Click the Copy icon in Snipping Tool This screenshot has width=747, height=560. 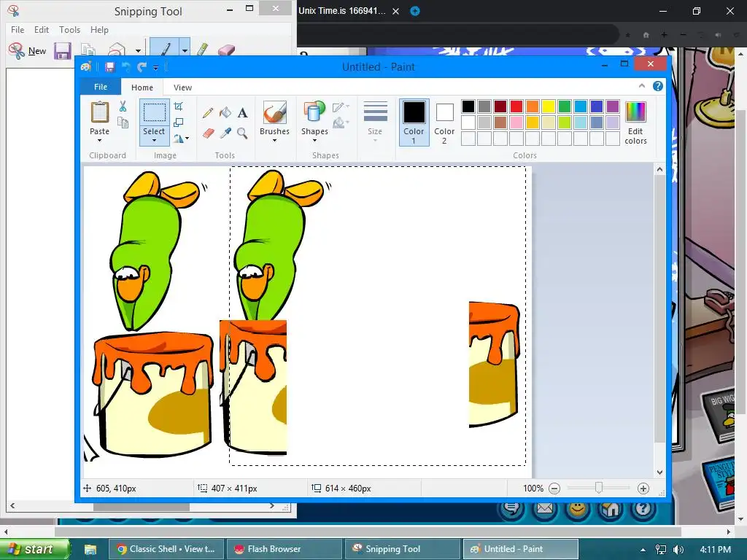pyautogui.click(x=88, y=50)
